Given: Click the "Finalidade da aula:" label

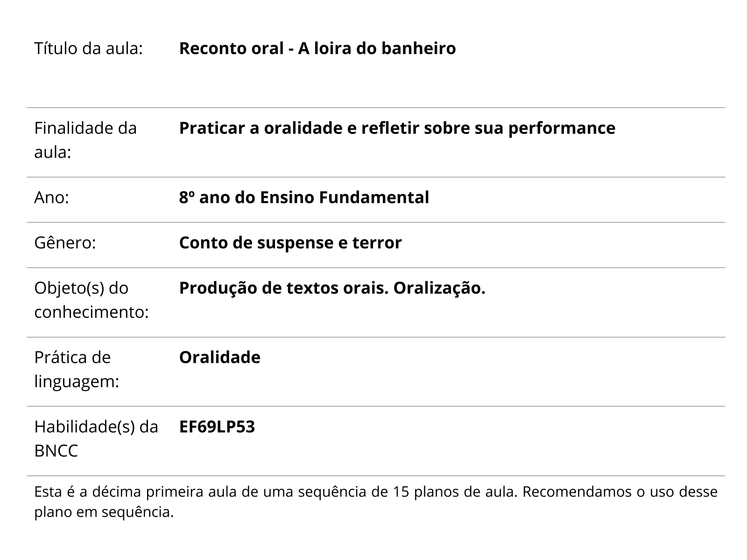Looking at the screenshot, I should pyautogui.click(x=85, y=140).
